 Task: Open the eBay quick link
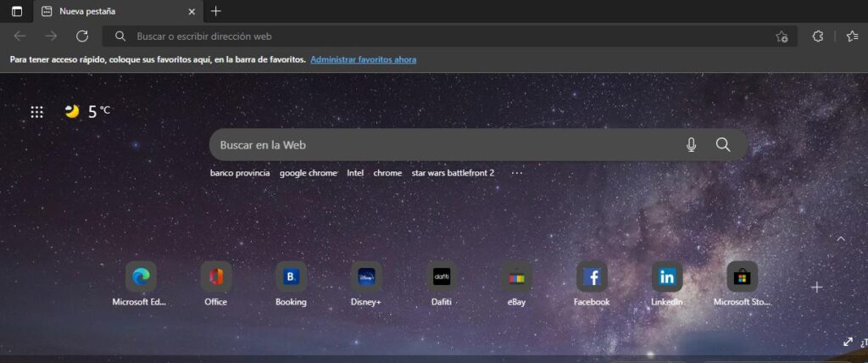[516, 276]
